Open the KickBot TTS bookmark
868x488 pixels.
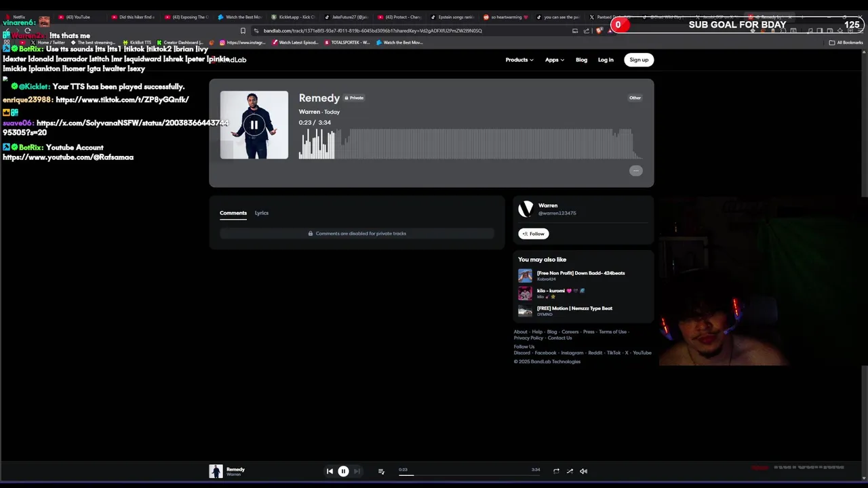(x=137, y=43)
